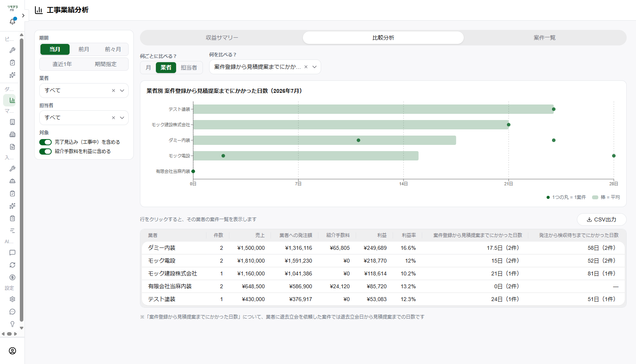Switch to the 案件一覧 tab
Image resolution: width=636 pixels, height=364 pixels.
(x=545, y=38)
